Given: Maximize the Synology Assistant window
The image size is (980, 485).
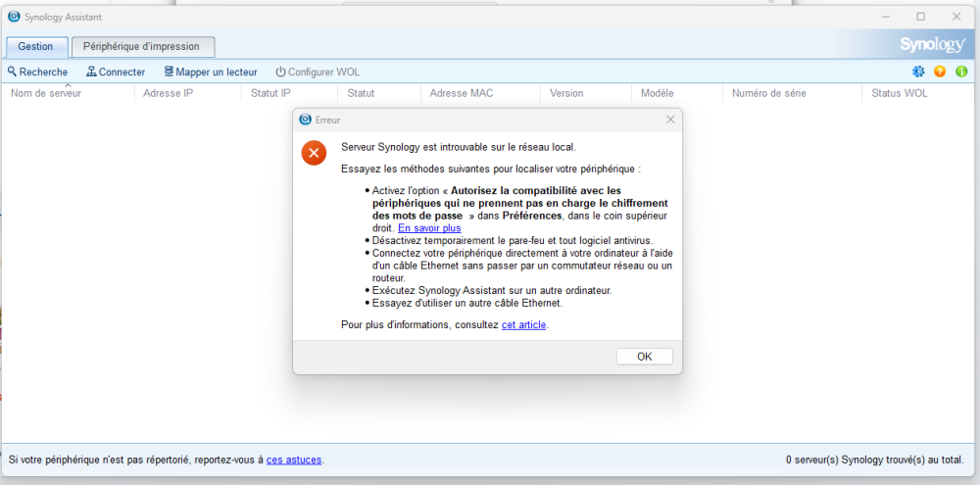Looking at the screenshot, I should 920,17.
